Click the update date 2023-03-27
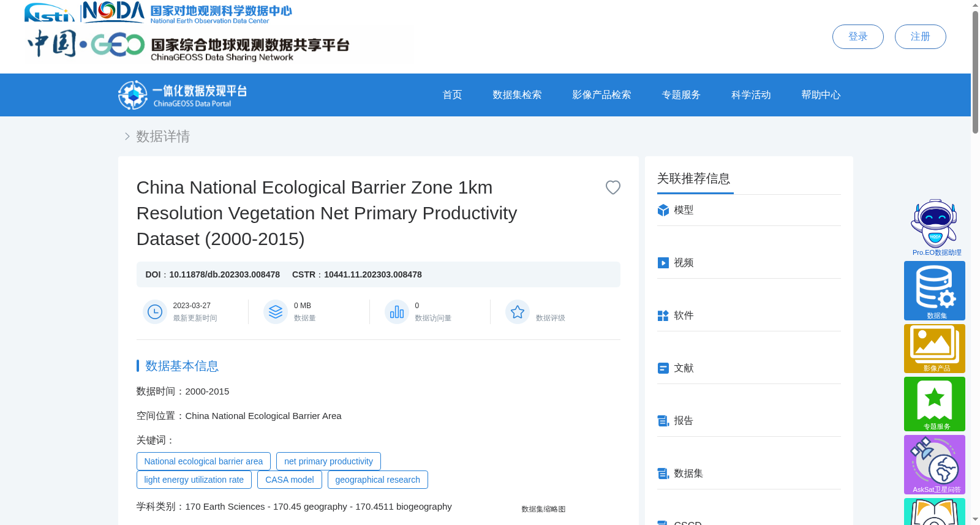The image size is (980, 525). [192, 306]
